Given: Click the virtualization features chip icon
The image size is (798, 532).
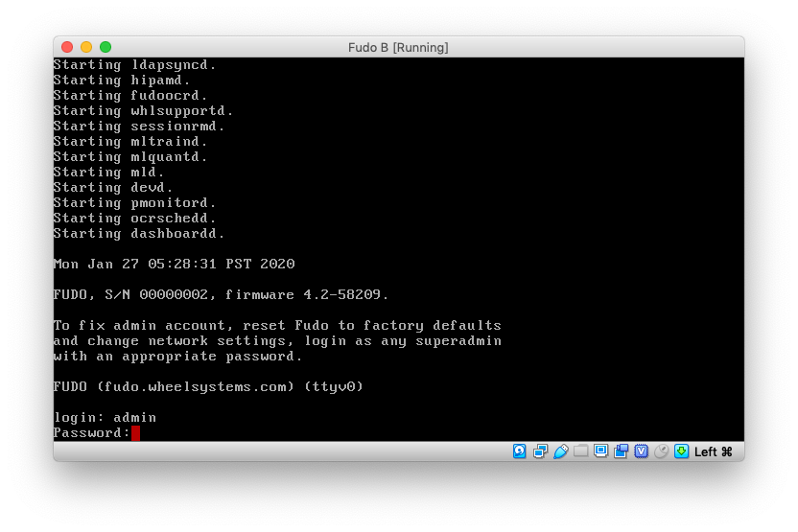Looking at the screenshot, I should [641, 451].
